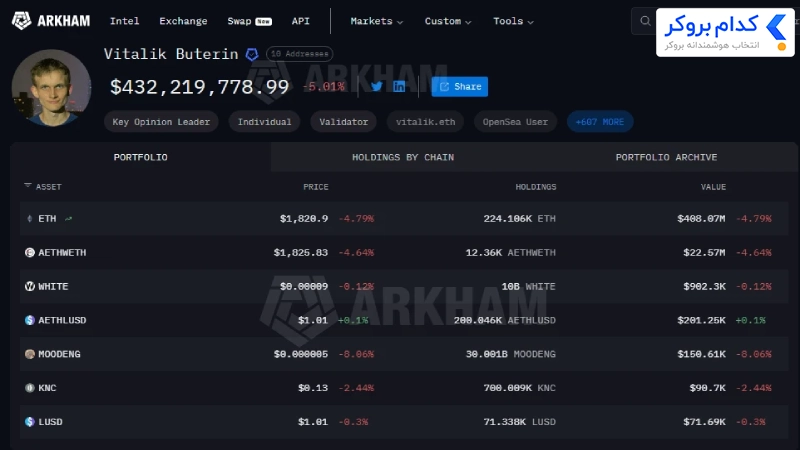Share profile via the Twitter bird icon
Screen dimensions: 800x450
pos(377,86)
